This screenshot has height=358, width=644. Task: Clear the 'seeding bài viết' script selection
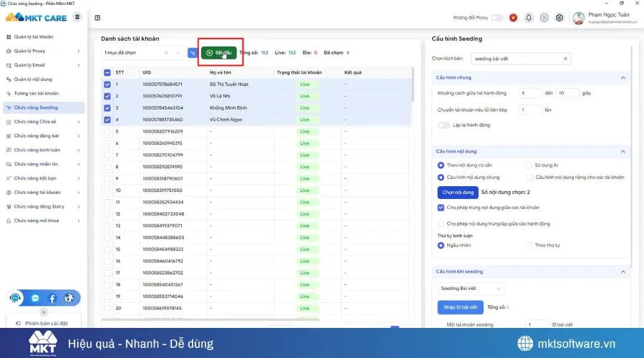click(x=565, y=59)
